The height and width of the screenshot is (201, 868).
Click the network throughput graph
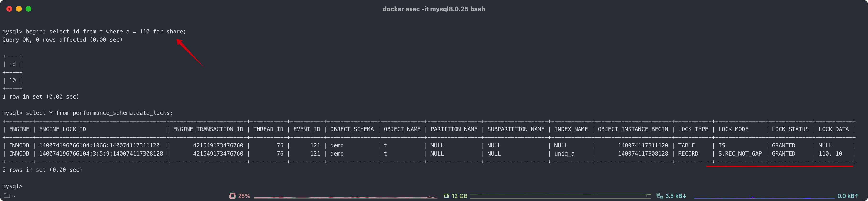[764, 198]
